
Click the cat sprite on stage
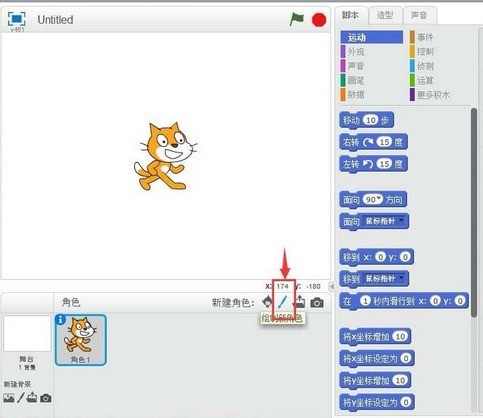point(165,156)
